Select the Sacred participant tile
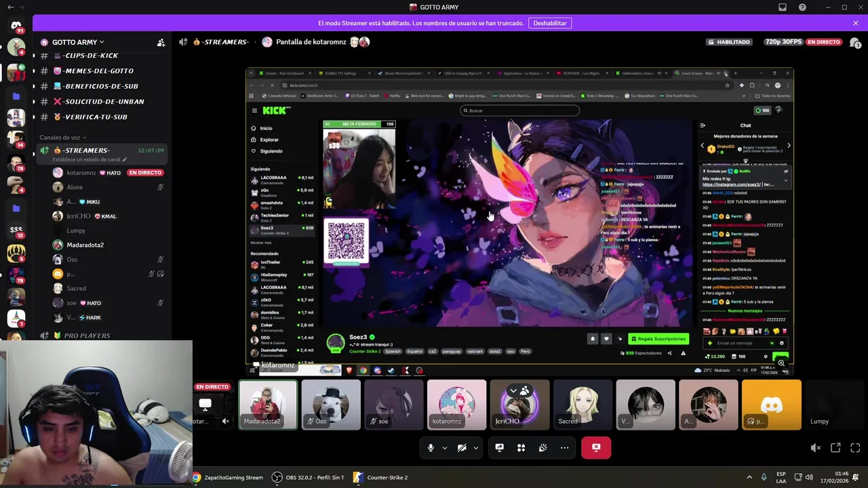This screenshot has width=868, height=488. tap(583, 405)
